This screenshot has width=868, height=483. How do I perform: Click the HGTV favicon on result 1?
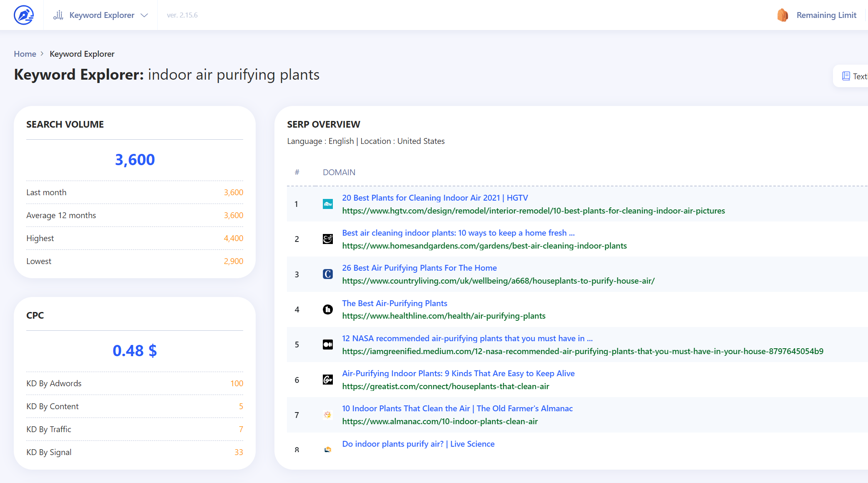328,204
